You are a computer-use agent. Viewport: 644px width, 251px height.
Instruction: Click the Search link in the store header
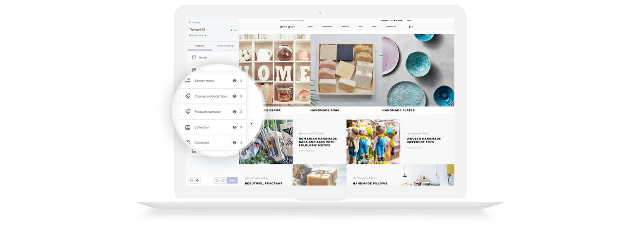(x=384, y=20)
